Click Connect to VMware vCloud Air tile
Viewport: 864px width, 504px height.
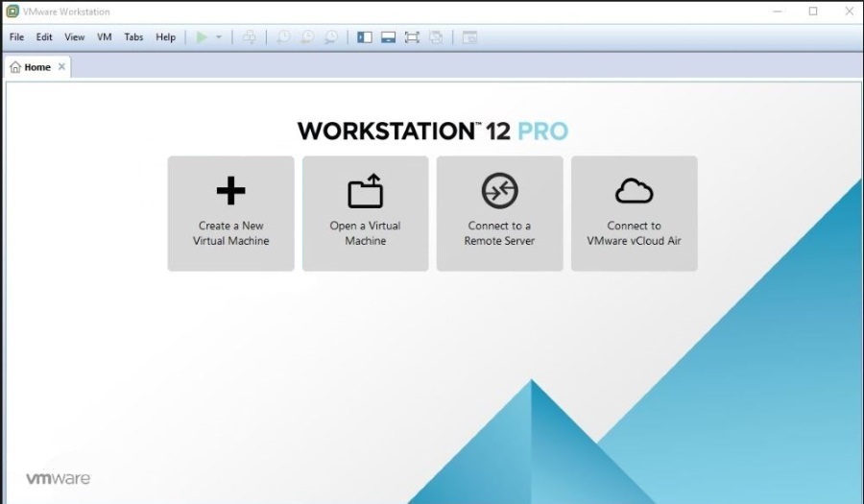[x=635, y=214]
